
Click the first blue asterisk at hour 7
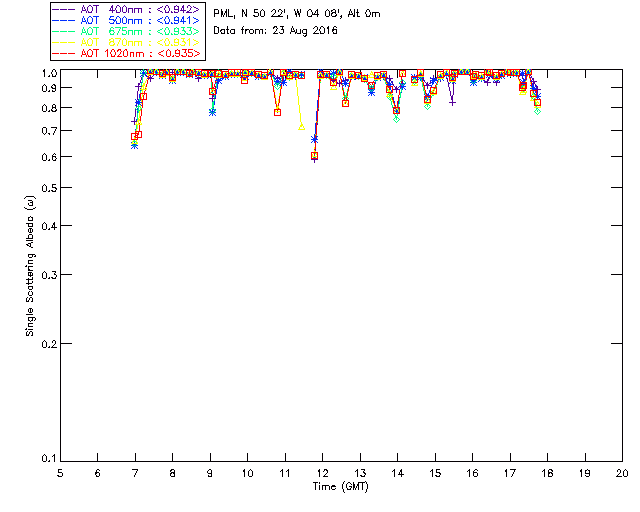pos(134,145)
